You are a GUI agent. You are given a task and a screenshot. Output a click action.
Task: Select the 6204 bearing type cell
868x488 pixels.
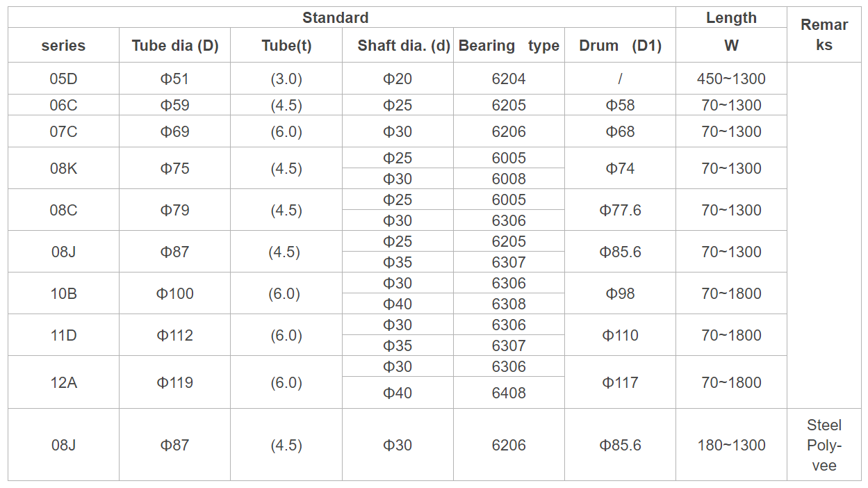(x=509, y=79)
